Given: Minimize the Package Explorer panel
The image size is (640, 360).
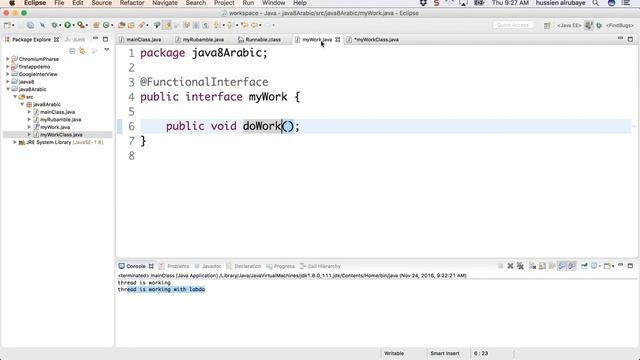Looking at the screenshot, I should tap(95, 39).
